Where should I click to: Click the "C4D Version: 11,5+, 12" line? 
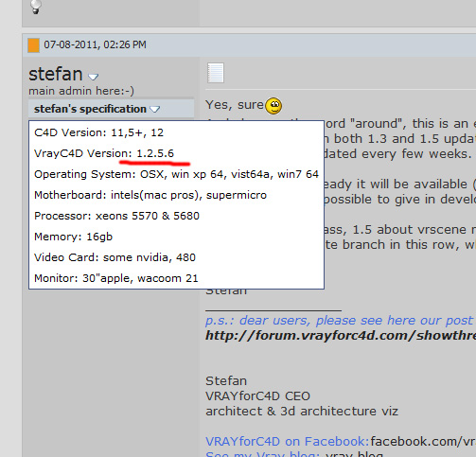pos(99,132)
